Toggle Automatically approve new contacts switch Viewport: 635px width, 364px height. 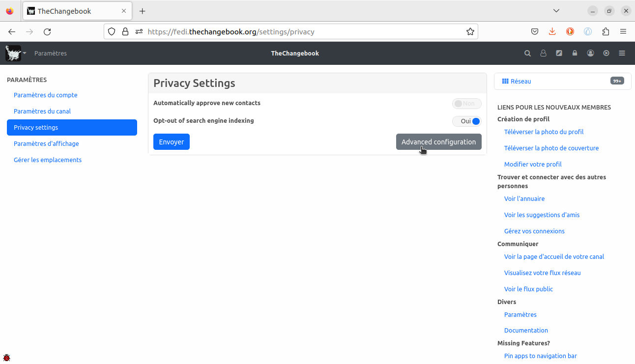(466, 104)
